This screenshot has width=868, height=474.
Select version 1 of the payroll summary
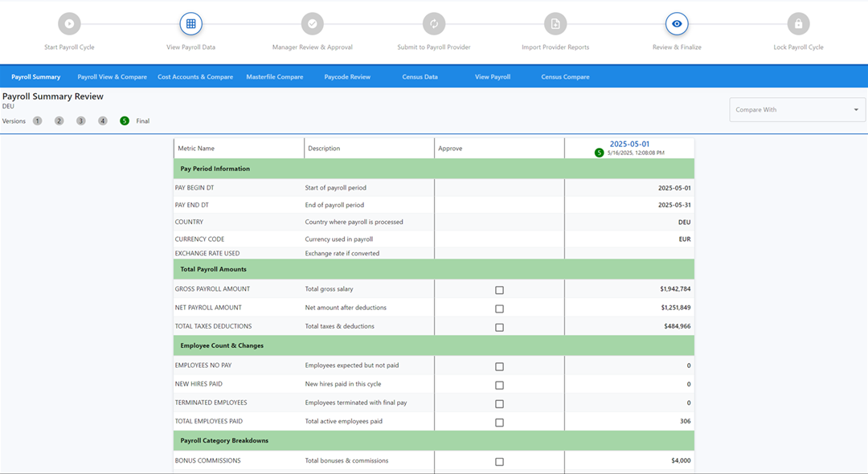[x=37, y=121]
